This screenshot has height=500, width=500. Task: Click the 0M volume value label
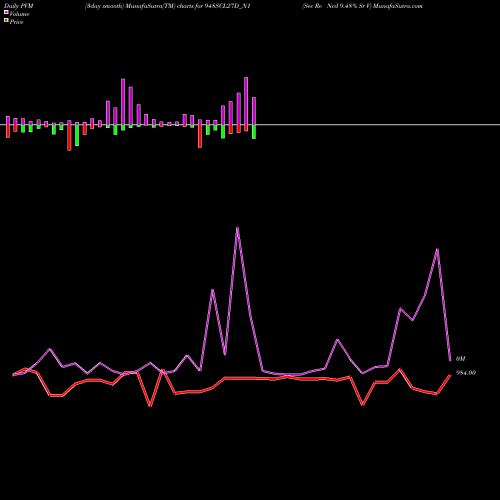point(460,359)
